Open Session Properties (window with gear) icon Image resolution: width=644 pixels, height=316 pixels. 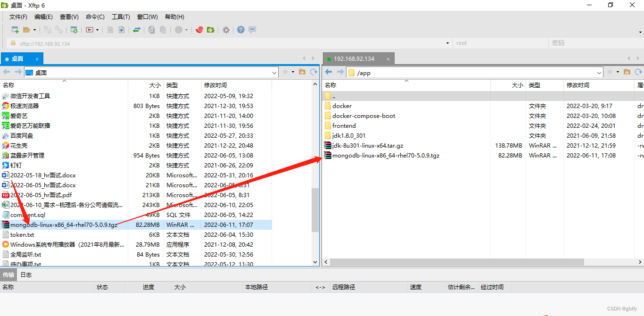(74, 30)
